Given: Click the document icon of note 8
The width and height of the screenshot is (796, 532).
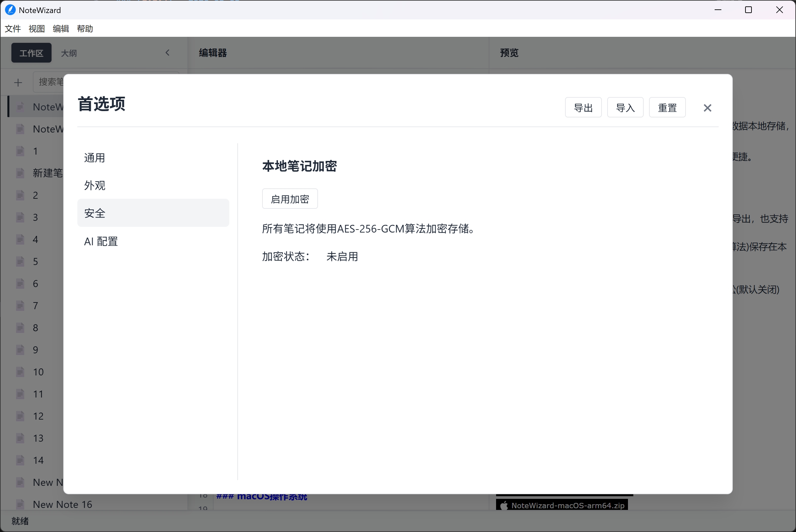Looking at the screenshot, I should point(20,328).
